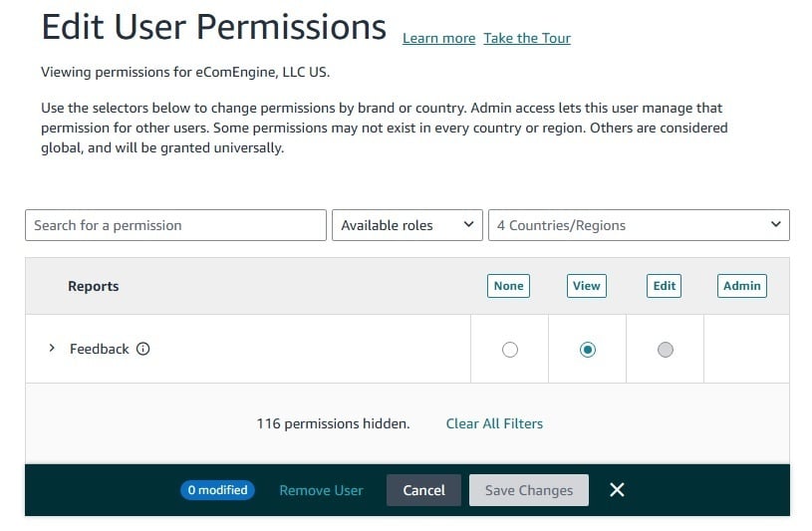The width and height of the screenshot is (812, 531).
Task: Open the Learn more link
Action: tap(438, 38)
